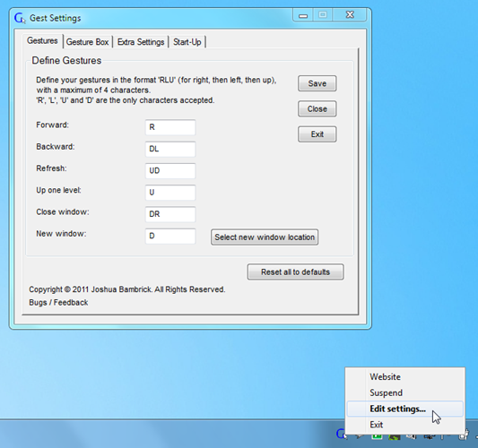Focus the Refresh gesture field
The image size is (478, 448).
coord(170,171)
